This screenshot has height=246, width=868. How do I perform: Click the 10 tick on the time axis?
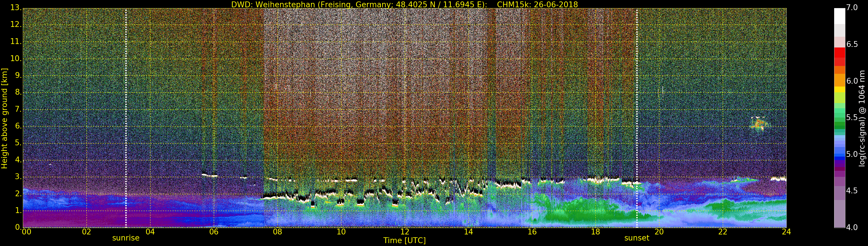(341, 232)
